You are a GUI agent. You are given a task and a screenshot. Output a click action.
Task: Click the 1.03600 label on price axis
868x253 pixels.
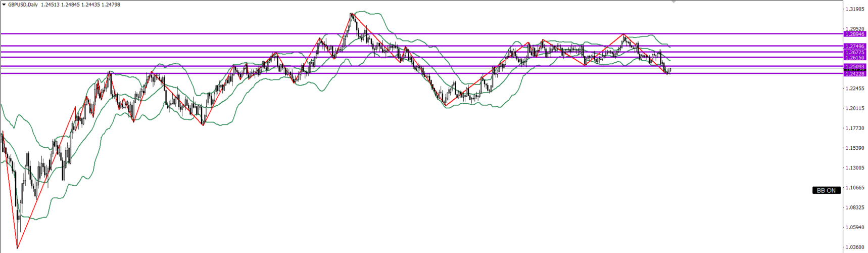pos(854,247)
